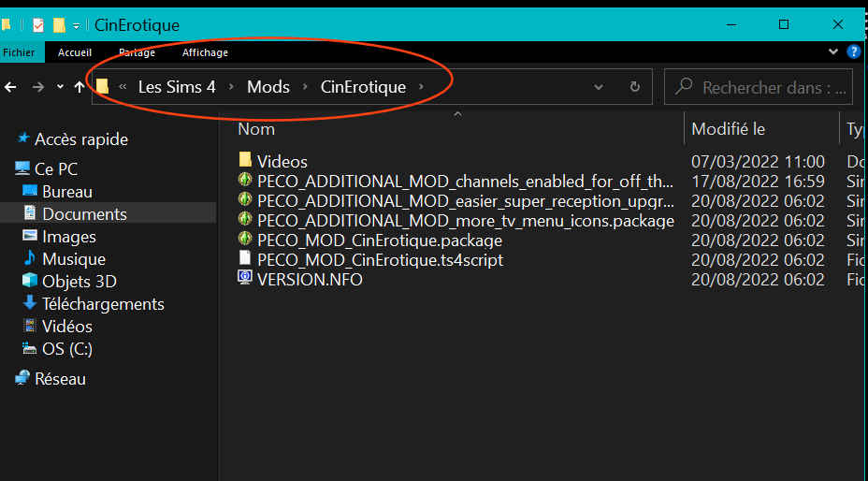Viewport: 868px width, 481px height.
Task: Expand the ribbon with the chevron
Action: pyautogui.click(x=833, y=52)
